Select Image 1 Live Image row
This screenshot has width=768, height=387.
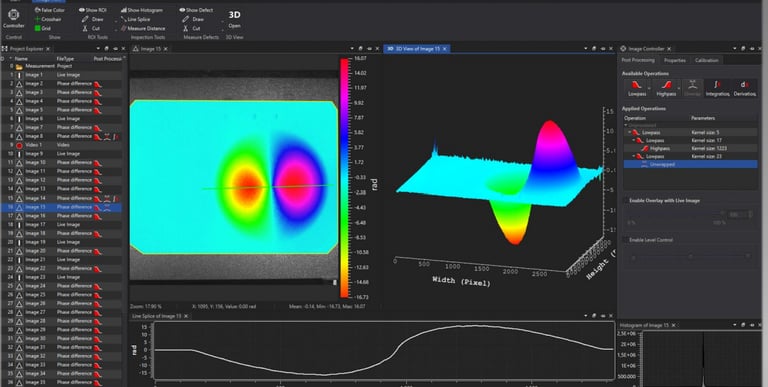[x=61, y=75]
